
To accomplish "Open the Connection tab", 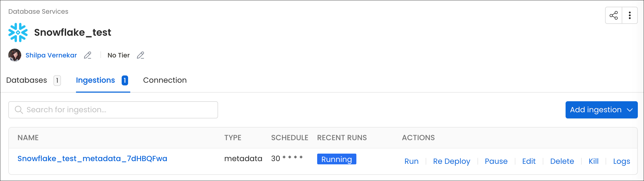I will [165, 80].
